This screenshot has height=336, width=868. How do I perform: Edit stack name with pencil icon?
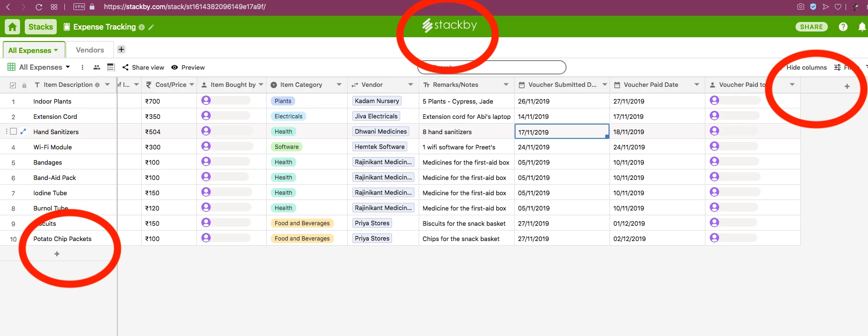151,27
